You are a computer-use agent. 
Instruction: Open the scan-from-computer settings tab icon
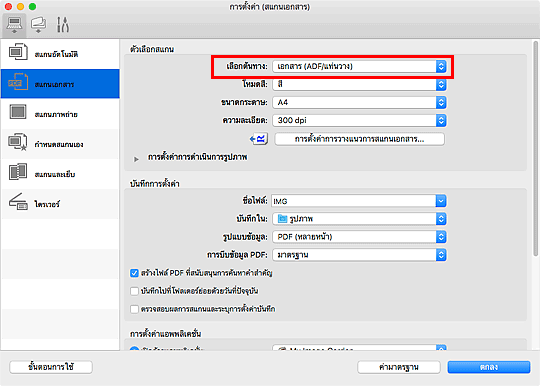coord(14,25)
